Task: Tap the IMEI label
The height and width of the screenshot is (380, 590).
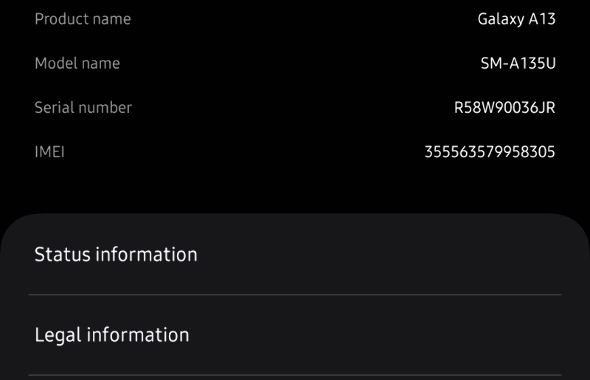Action: click(50, 152)
